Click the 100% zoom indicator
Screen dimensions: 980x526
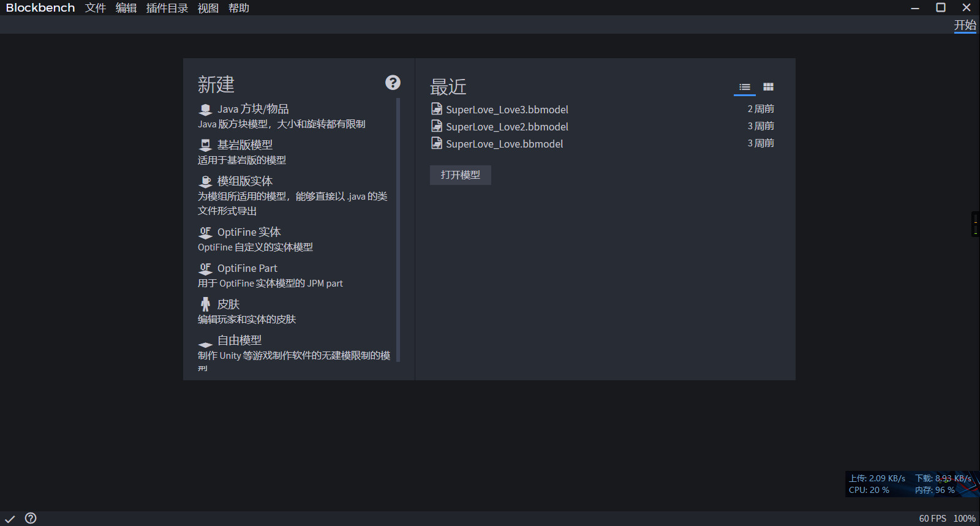(x=964, y=519)
